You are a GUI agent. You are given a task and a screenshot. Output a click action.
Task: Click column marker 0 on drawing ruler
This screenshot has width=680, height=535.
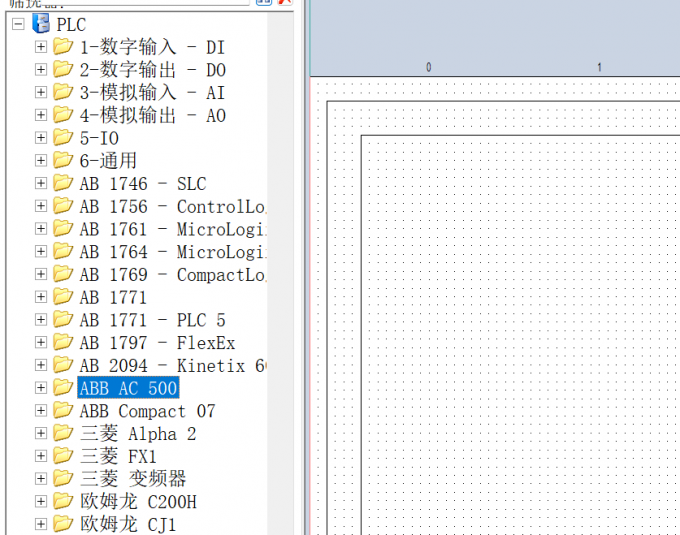[428, 67]
